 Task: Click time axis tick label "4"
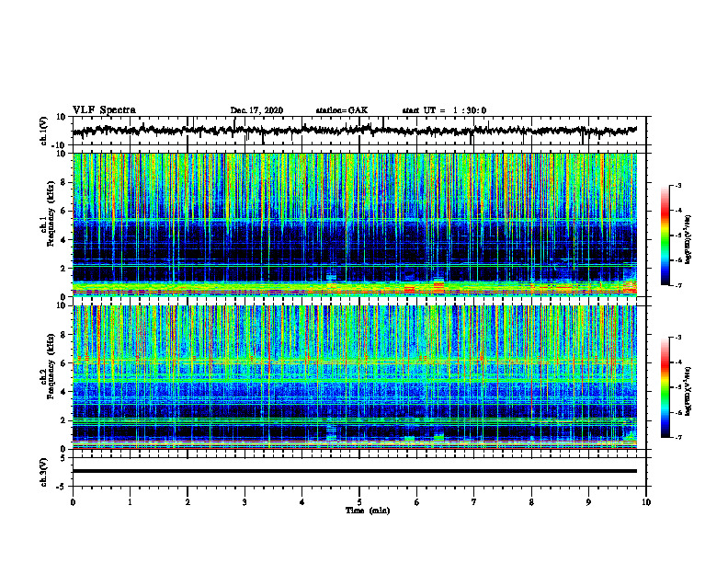coord(302,502)
